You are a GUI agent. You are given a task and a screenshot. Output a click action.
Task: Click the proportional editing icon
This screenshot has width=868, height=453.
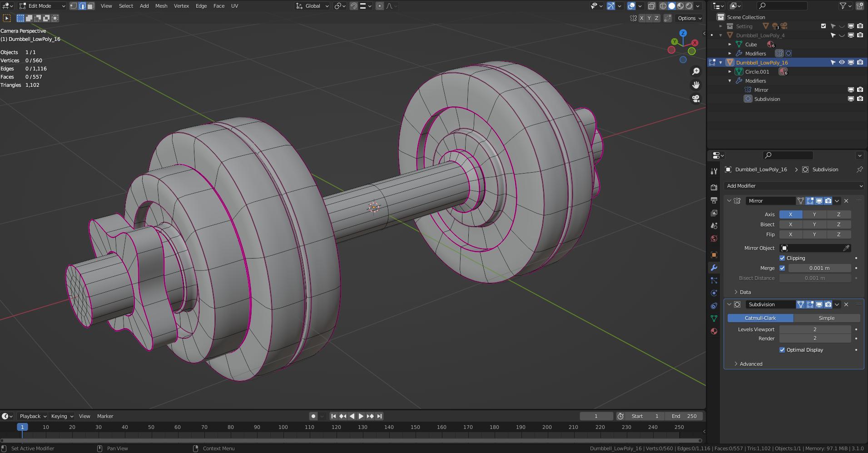(x=380, y=6)
